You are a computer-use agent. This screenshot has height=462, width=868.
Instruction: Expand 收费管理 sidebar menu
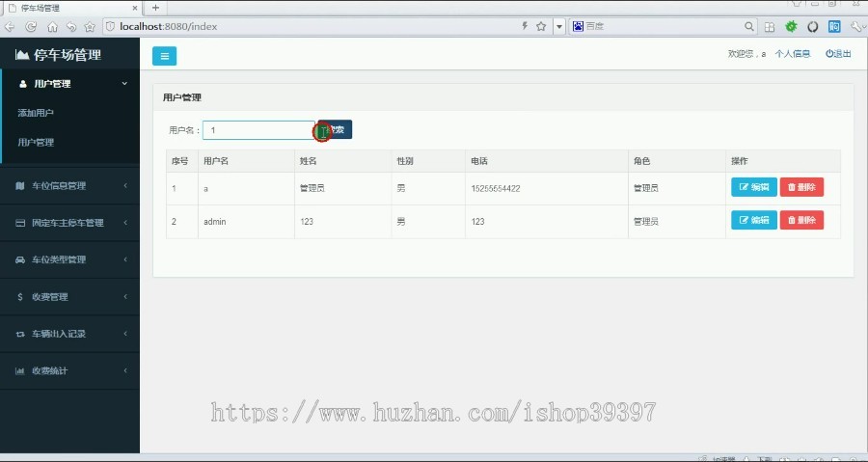[70, 296]
